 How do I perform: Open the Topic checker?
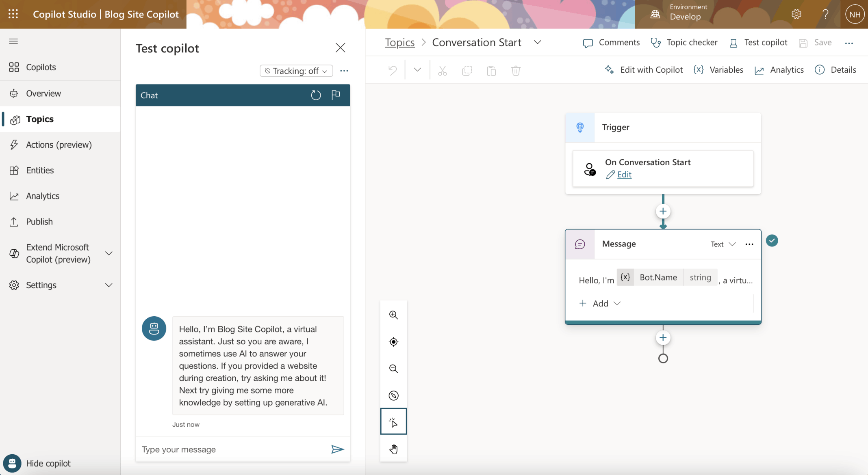(684, 42)
